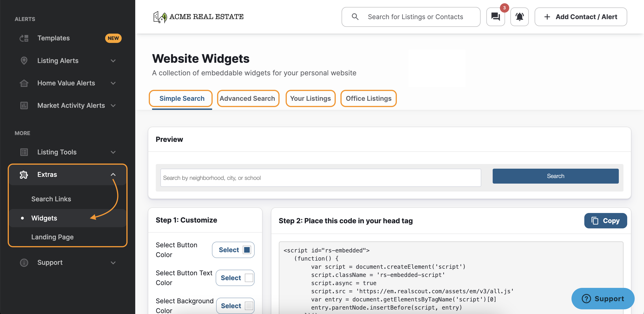Select Widgets in the sidebar
Image resolution: width=644 pixels, height=314 pixels.
pyautogui.click(x=67, y=218)
